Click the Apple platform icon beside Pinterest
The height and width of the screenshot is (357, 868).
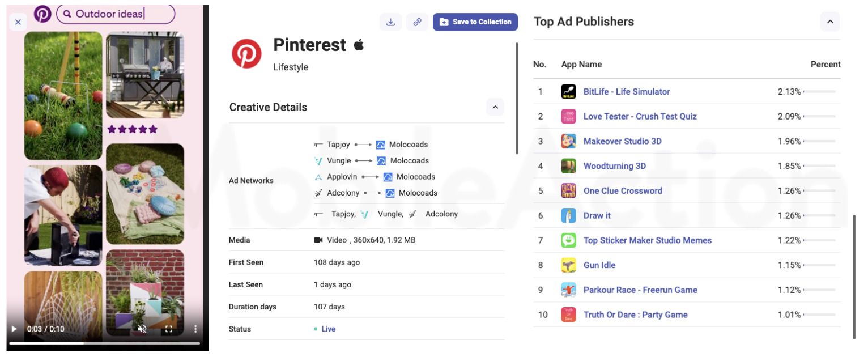(359, 45)
